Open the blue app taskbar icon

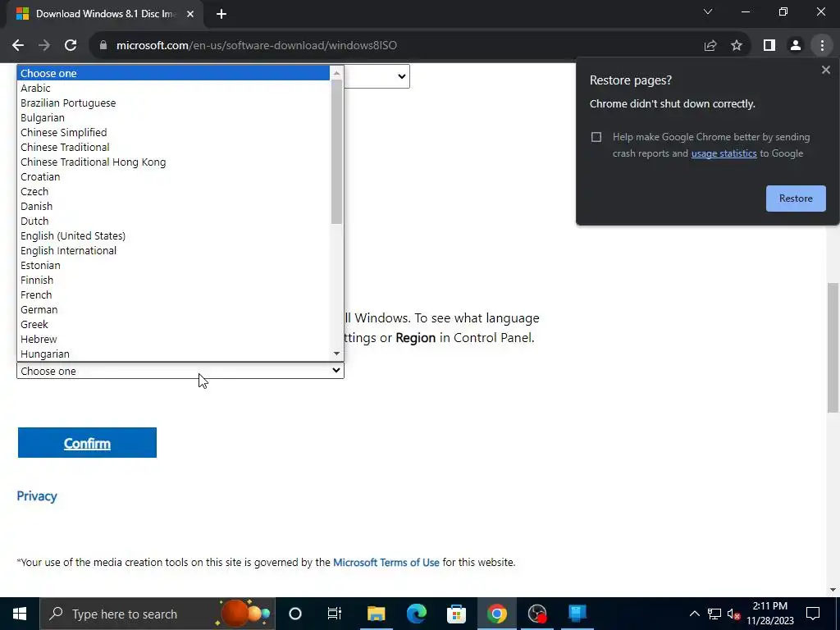[577, 614]
